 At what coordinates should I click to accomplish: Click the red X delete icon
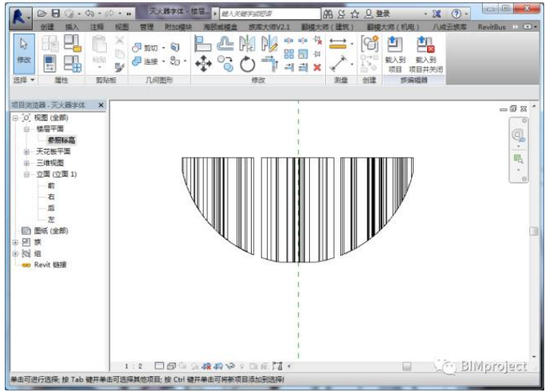tap(317, 67)
